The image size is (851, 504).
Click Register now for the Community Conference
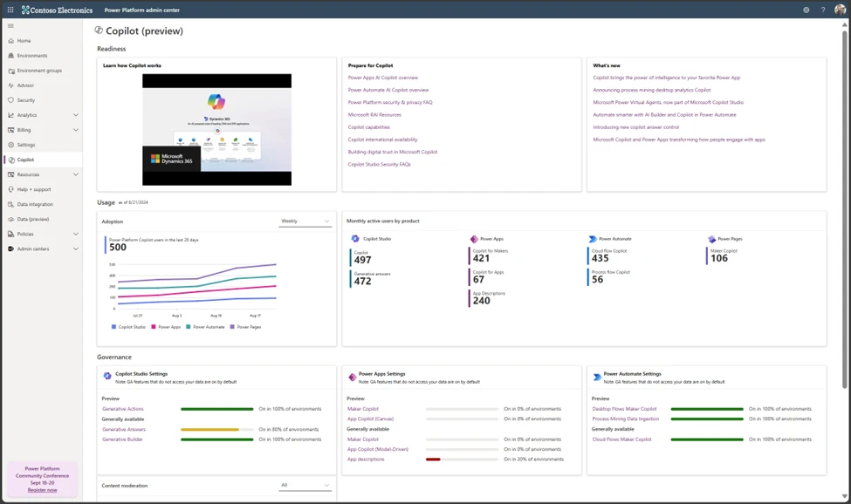pos(42,491)
